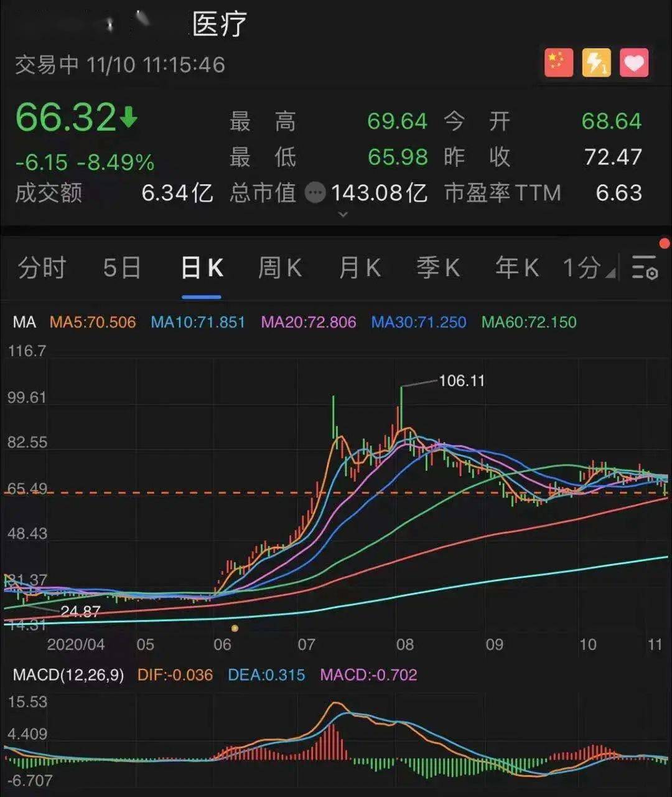
Task: Switch to the 年K tab
Action: click(517, 268)
